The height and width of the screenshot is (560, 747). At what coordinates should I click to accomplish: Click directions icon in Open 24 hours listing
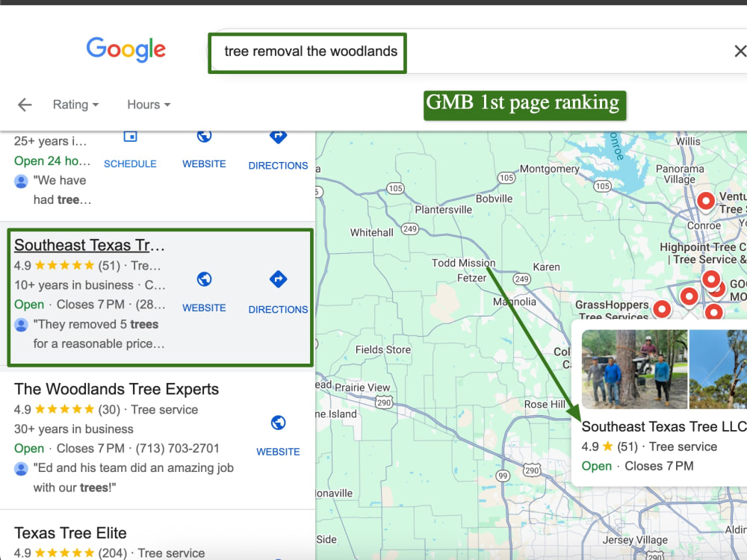(278, 137)
